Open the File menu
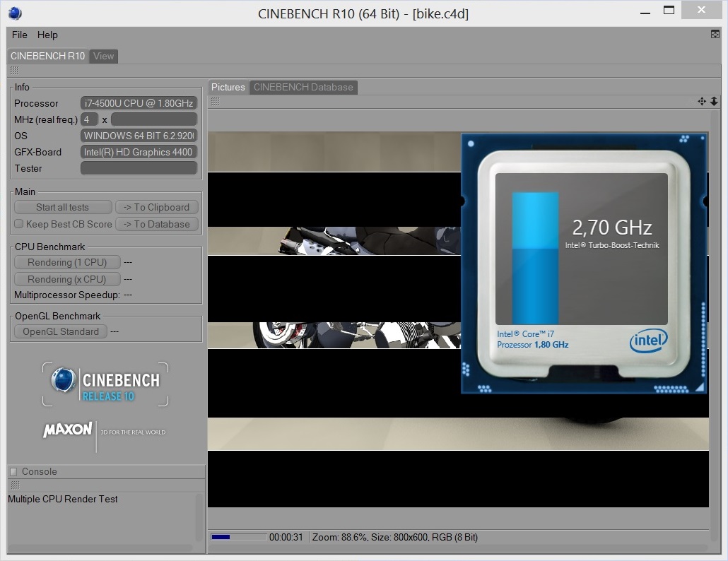 (x=20, y=35)
